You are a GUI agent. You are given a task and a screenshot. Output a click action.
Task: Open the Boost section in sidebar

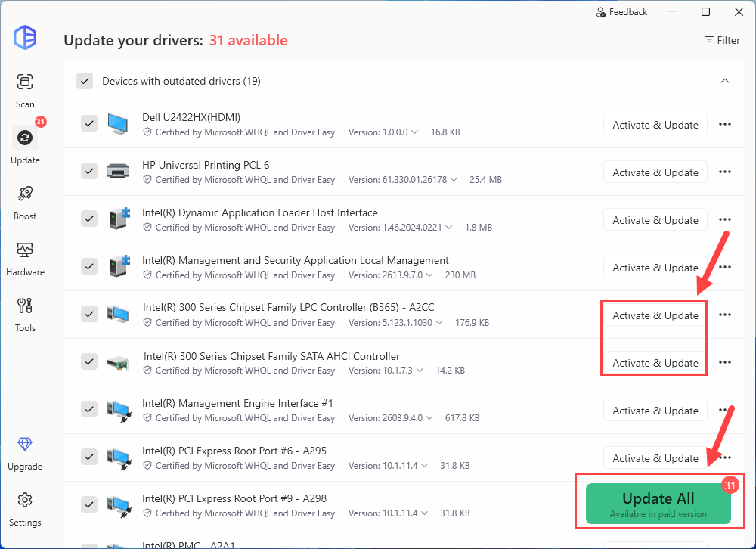coord(25,203)
